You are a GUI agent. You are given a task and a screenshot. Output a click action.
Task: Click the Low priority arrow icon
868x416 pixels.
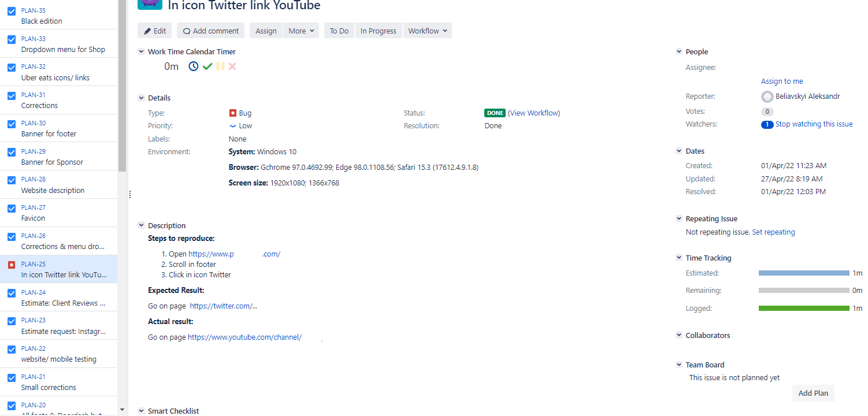point(233,126)
